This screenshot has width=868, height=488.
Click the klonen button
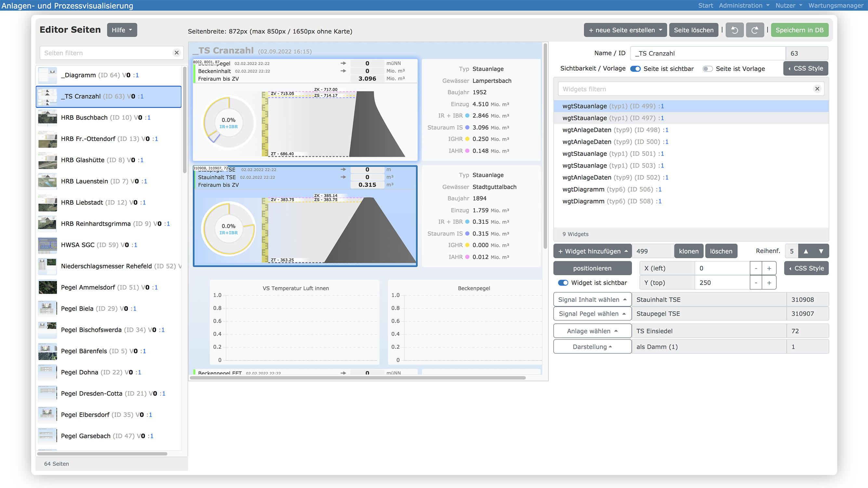coord(689,251)
